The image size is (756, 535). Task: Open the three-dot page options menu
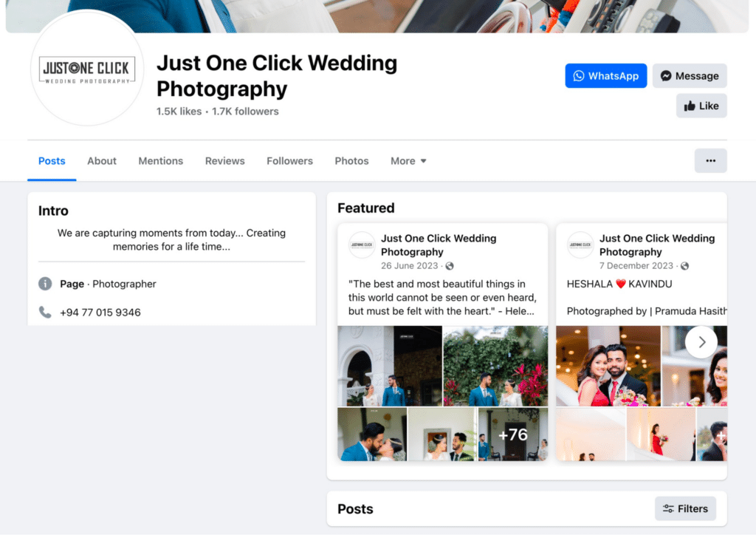710,160
